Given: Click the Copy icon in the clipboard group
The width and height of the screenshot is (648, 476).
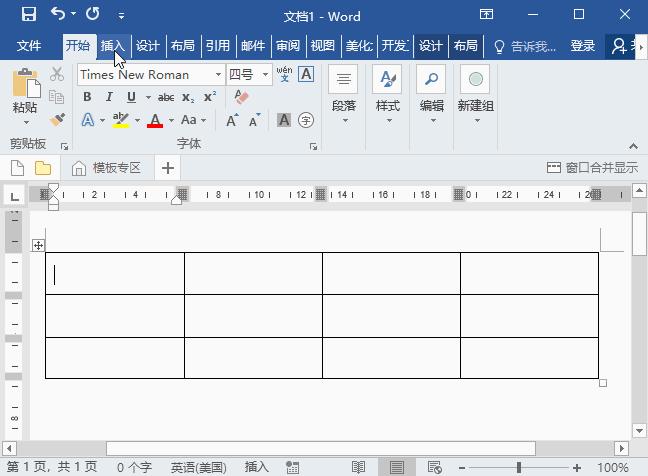Looking at the screenshot, I should [x=56, y=97].
